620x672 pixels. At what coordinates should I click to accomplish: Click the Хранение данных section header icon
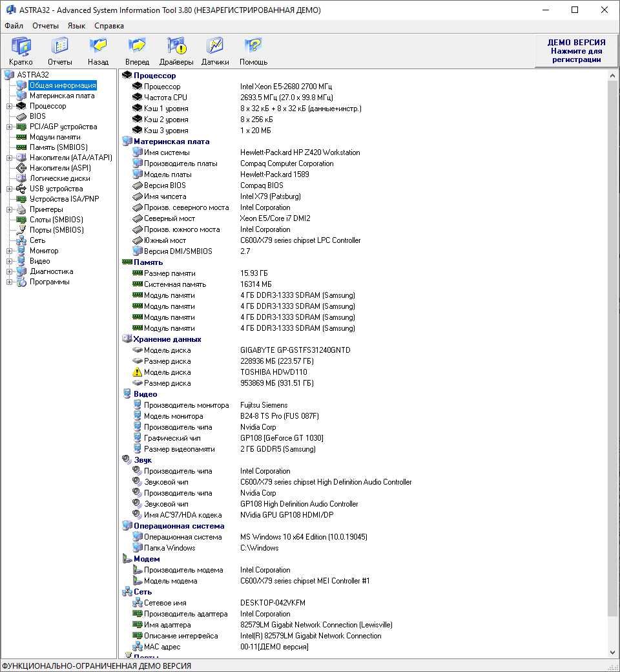[127, 339]
